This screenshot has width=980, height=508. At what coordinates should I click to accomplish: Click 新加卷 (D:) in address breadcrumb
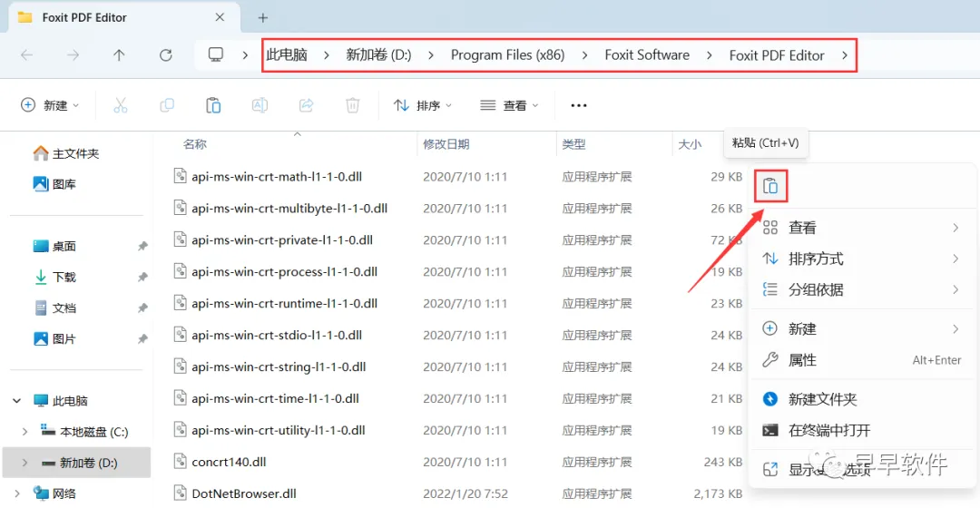pos(378,55)
